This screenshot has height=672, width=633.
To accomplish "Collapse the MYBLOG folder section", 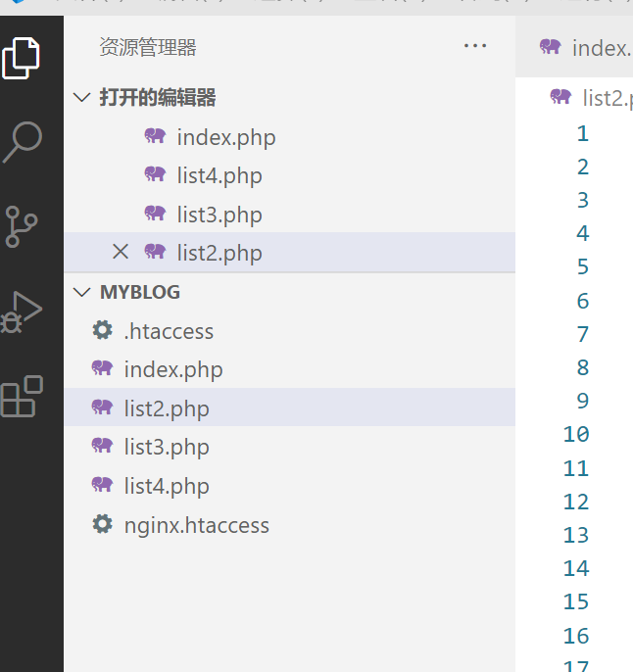I will click(x=81, y=292).
